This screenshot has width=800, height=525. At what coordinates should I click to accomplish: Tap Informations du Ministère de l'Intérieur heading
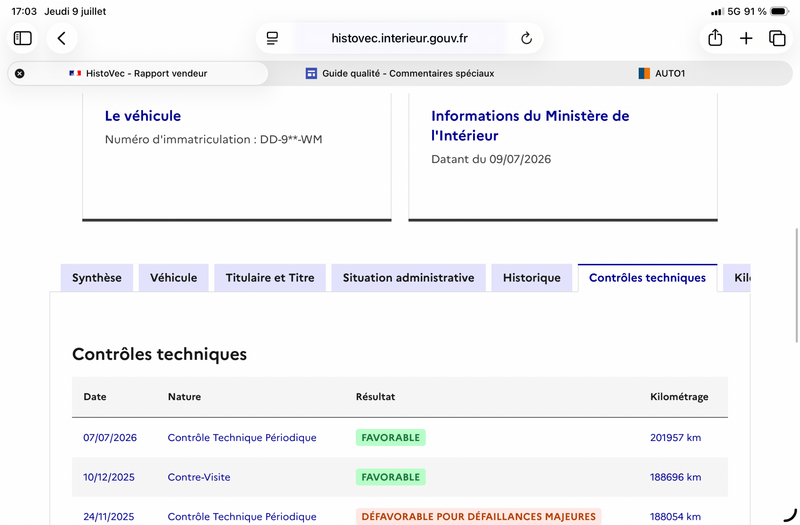pyautogui.click(x=530, y=126)
